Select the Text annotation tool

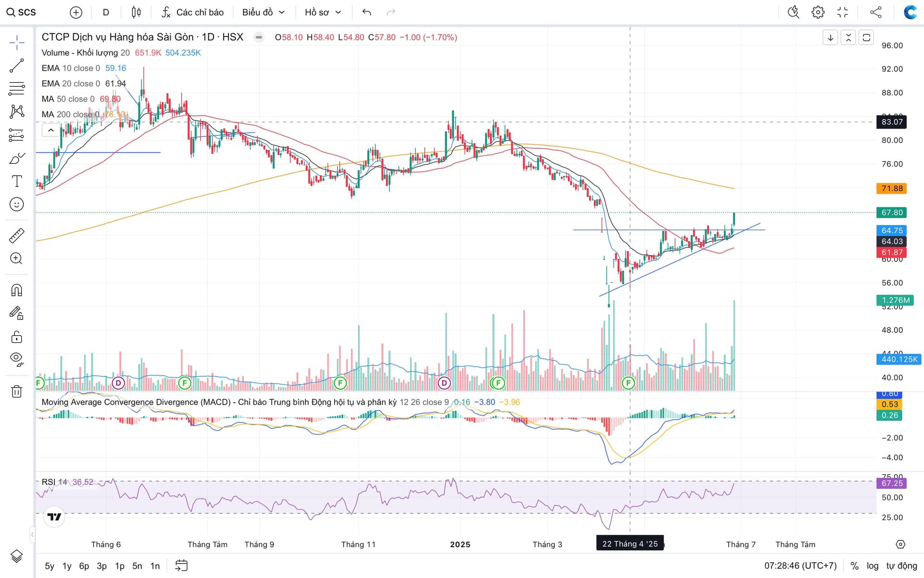tap(16, 181)
